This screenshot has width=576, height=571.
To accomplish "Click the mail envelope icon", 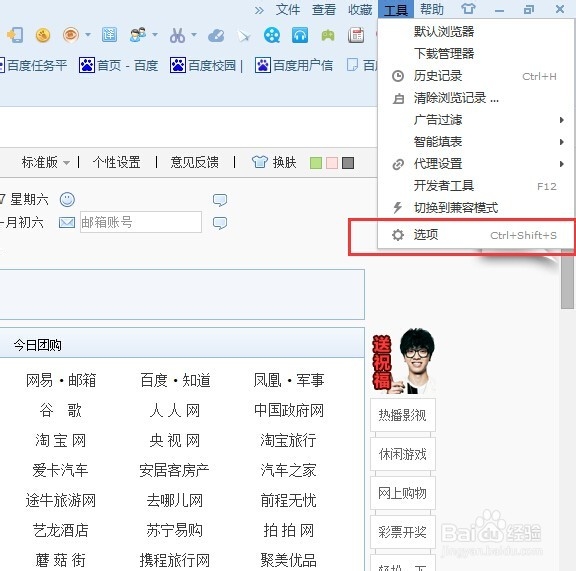I will tap(67, 223).
